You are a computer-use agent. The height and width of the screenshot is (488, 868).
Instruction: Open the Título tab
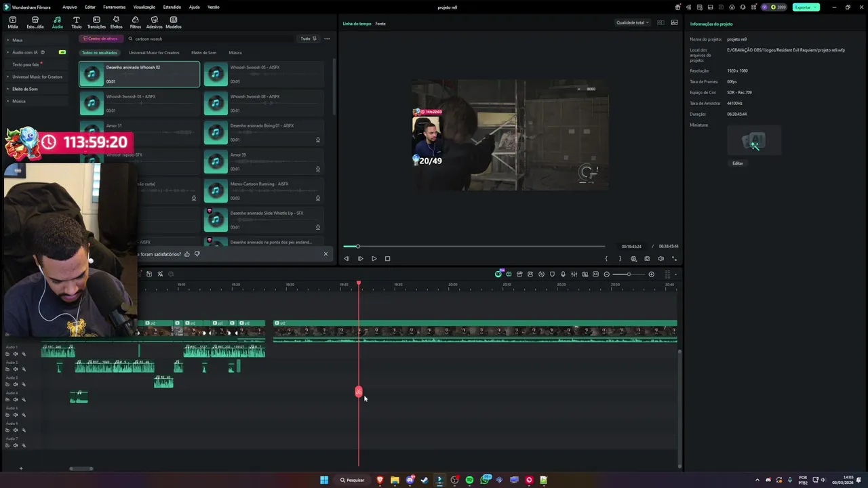point(77,23)
